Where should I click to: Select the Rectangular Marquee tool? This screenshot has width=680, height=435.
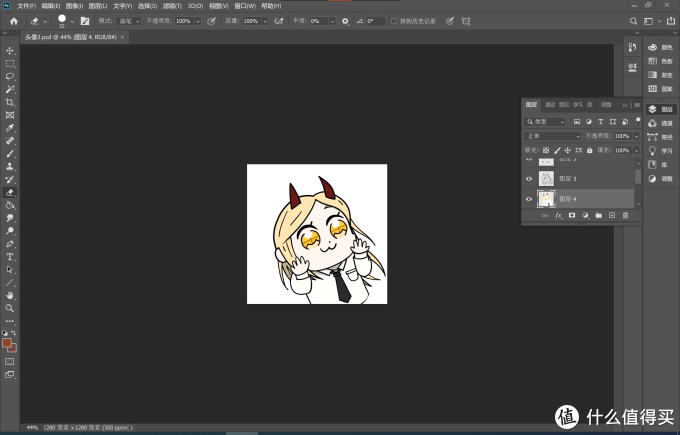pyautogui.click(x=10, y=64)
